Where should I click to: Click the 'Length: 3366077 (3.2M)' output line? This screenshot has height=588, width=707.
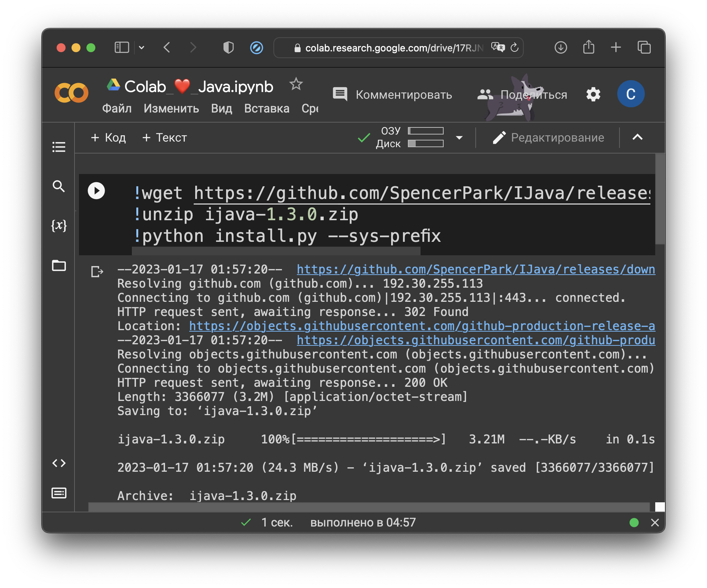coord(292,397)
